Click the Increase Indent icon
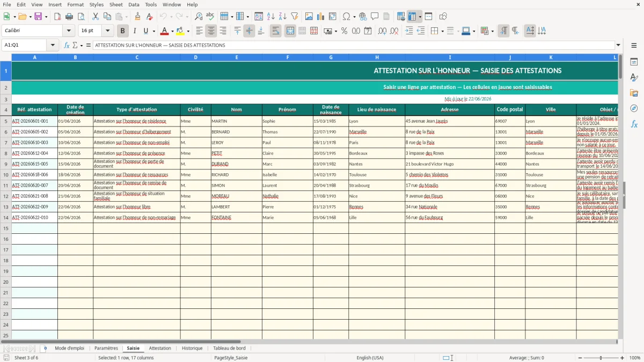This screenshot has height=362, width=644. (409, 31)
